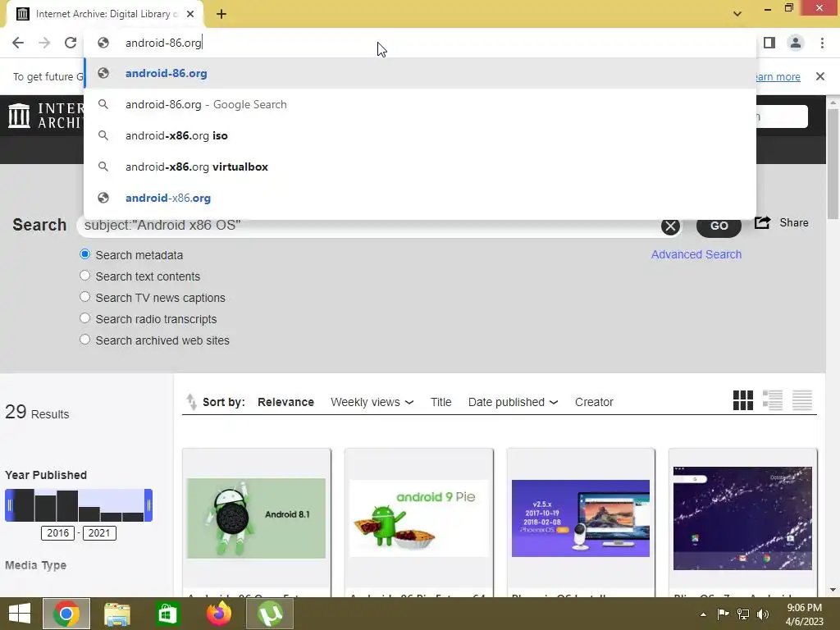Open the tab search chevron in title bar
The image size is (840, 630).
click(x=737, y=14)
